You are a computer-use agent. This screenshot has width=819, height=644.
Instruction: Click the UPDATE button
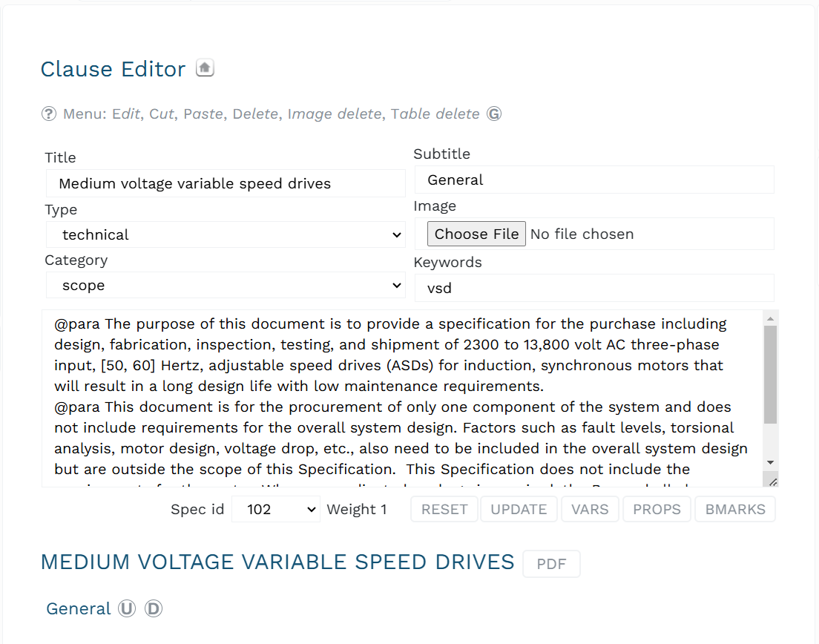[x=519, y=509]
